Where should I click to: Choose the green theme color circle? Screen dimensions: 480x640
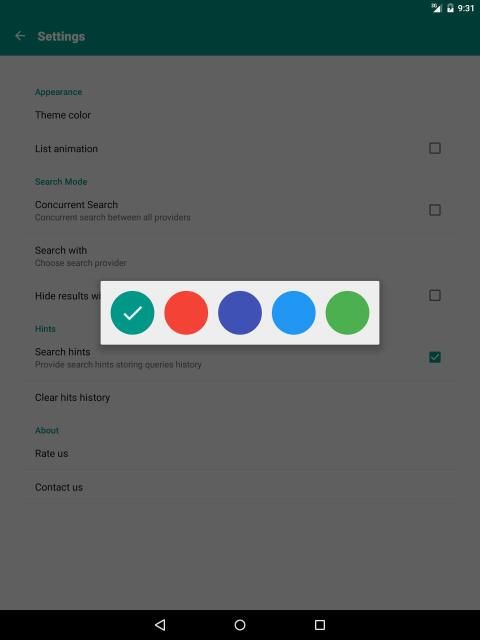[347, 313]
